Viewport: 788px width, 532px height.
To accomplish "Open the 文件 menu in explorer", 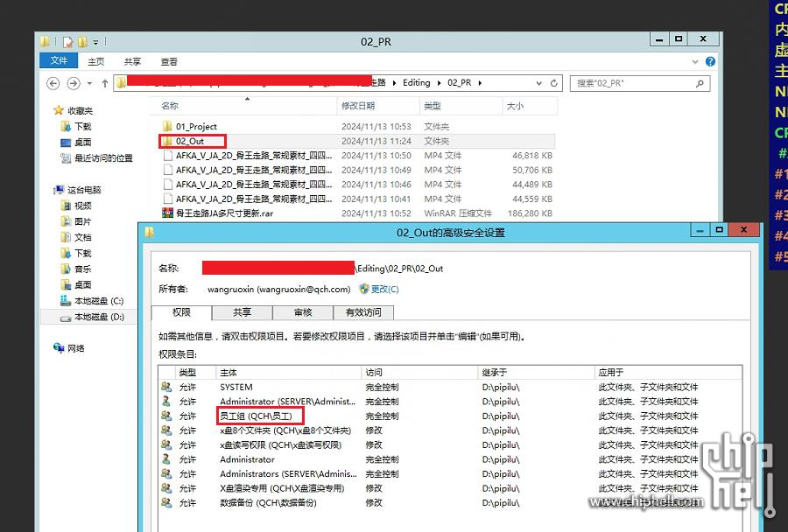I will (59, 60).
